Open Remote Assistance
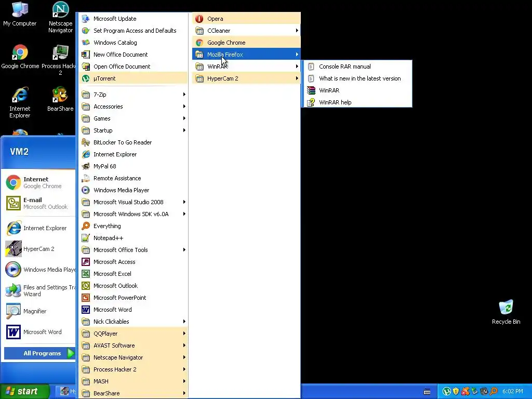 click(x=134, y=178)
